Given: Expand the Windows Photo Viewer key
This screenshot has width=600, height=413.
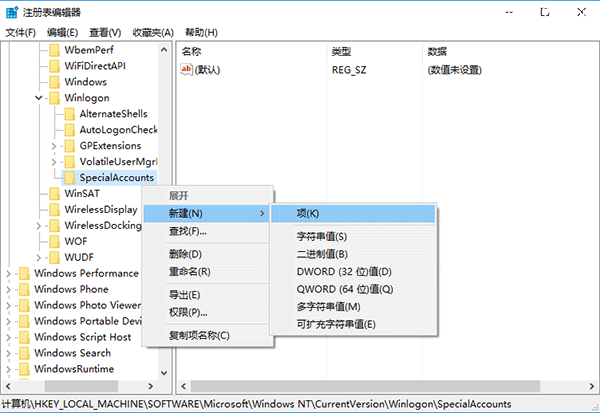Looking at the screenshot, I should pos(8,306).
